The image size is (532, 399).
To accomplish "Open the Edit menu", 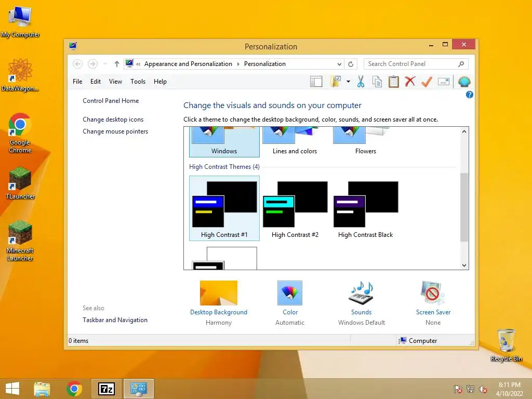I will point(96,82).
